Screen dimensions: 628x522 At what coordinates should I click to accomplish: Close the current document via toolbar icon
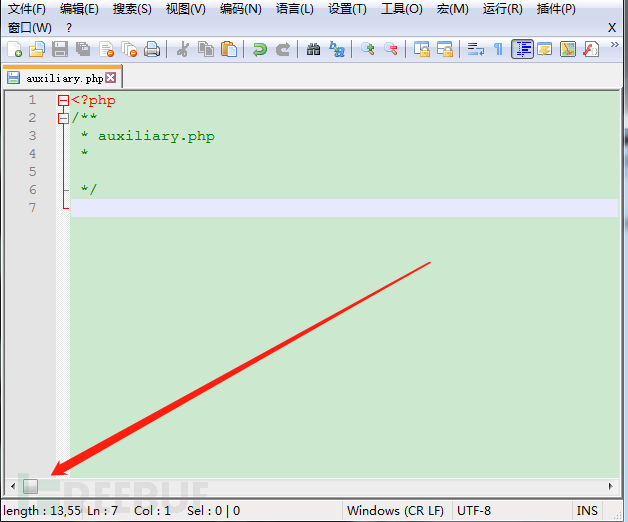click(107, 50)
